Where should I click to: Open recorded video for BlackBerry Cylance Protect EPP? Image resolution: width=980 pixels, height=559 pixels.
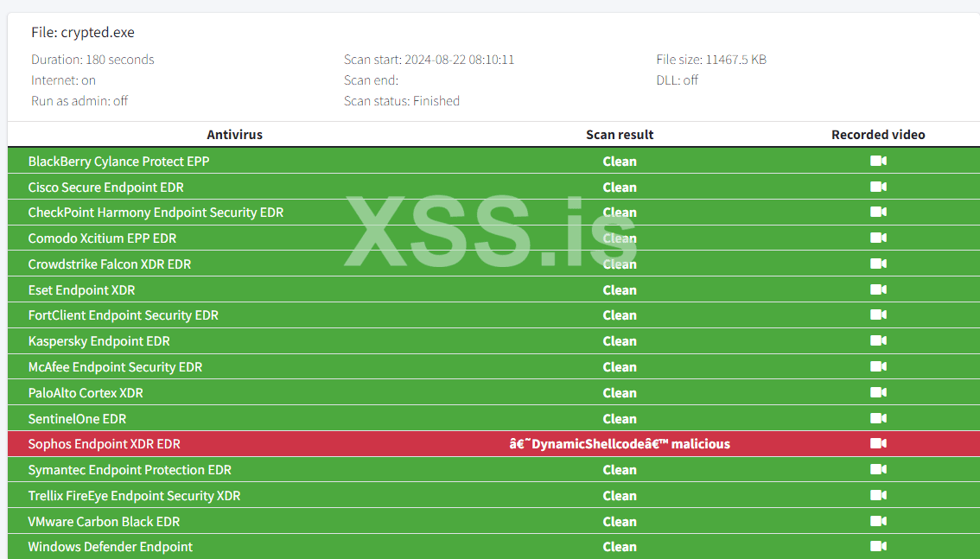(x=878, y=162)
